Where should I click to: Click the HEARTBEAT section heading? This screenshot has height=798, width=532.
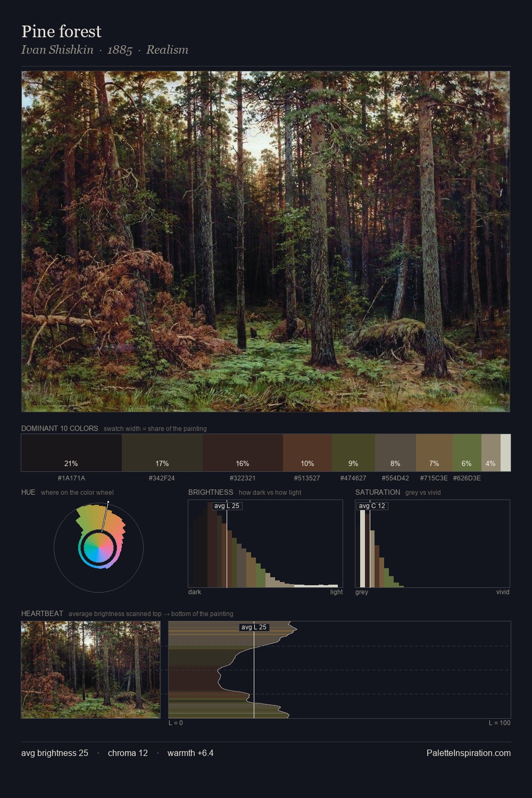42,613
